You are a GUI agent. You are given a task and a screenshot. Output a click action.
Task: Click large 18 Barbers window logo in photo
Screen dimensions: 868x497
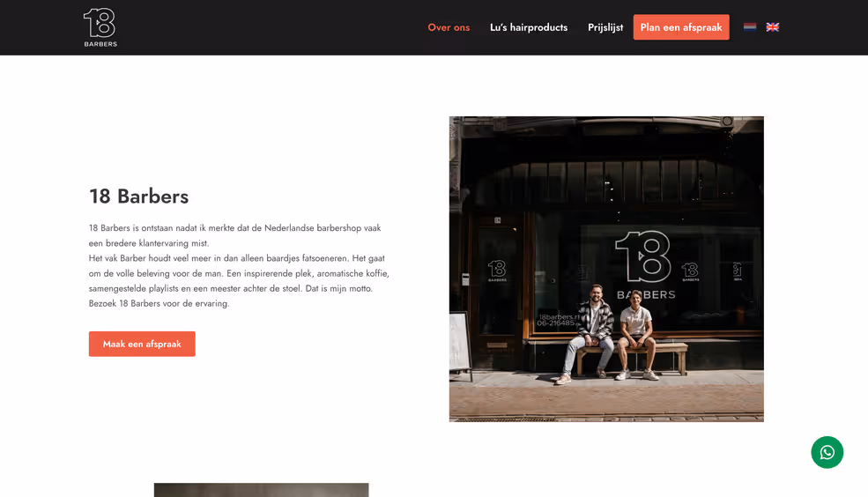[645, 265]
